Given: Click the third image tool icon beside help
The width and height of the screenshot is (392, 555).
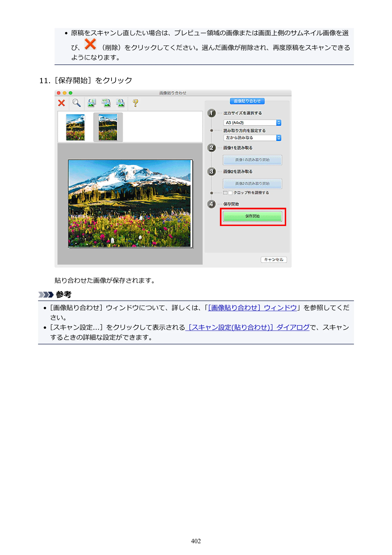Looking at the screenshot, I should pyautogui.click(x=121, y=103).
